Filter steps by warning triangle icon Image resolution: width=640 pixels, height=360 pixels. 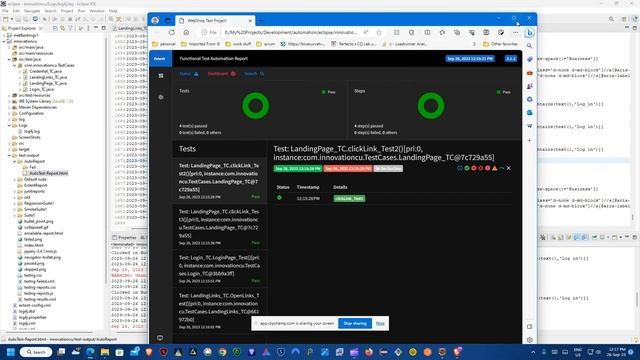tap(495, 168)
